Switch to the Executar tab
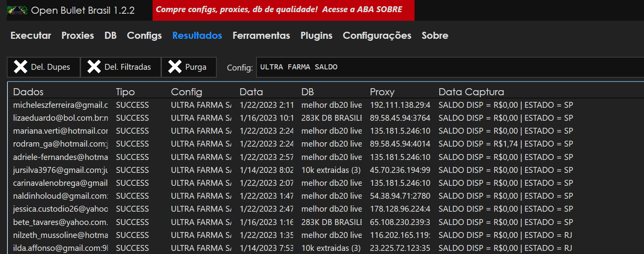Viewport: 644px width, 254px height. [x=31, y=36]
